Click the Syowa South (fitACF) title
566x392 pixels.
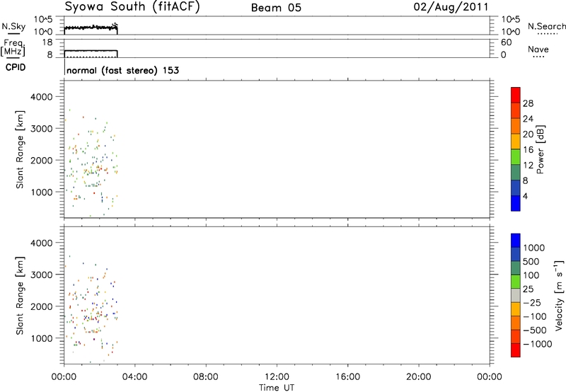132,6
